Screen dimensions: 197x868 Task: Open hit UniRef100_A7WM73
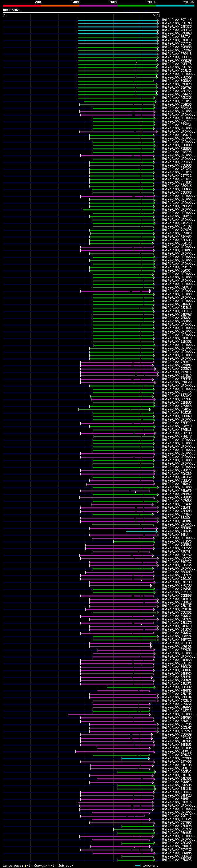tap(176, 40)
